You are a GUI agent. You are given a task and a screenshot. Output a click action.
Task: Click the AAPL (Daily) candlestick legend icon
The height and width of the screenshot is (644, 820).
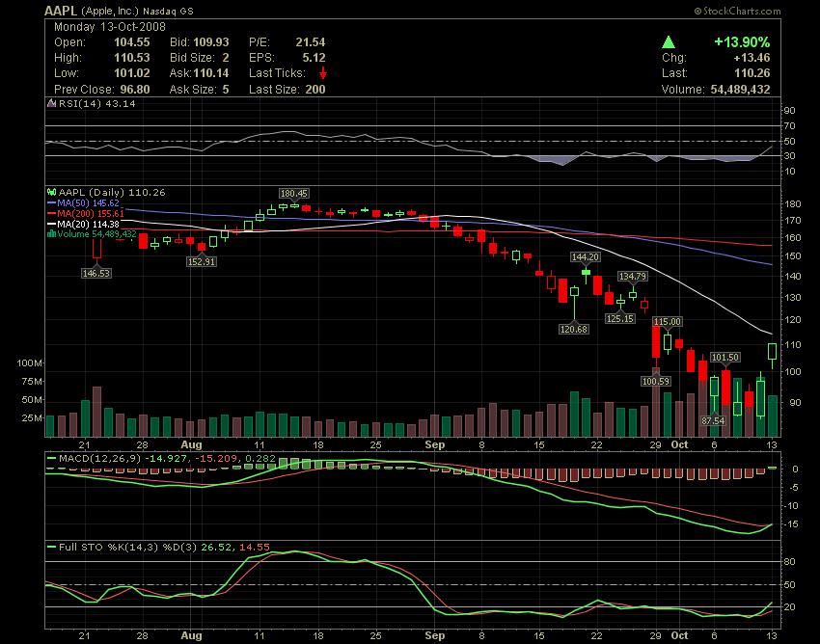pyautogui.click(x=51, y=193)
